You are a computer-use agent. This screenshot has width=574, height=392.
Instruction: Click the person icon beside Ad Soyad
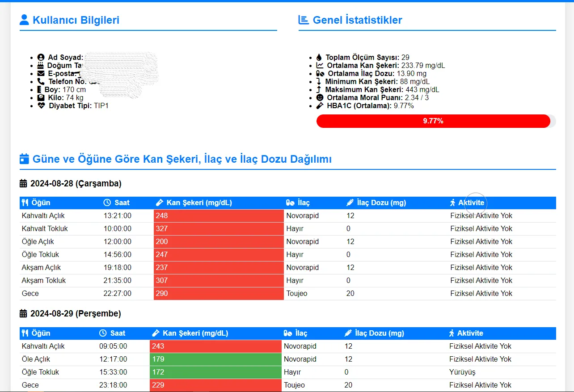pyautogui.click(x=41, y=57)
